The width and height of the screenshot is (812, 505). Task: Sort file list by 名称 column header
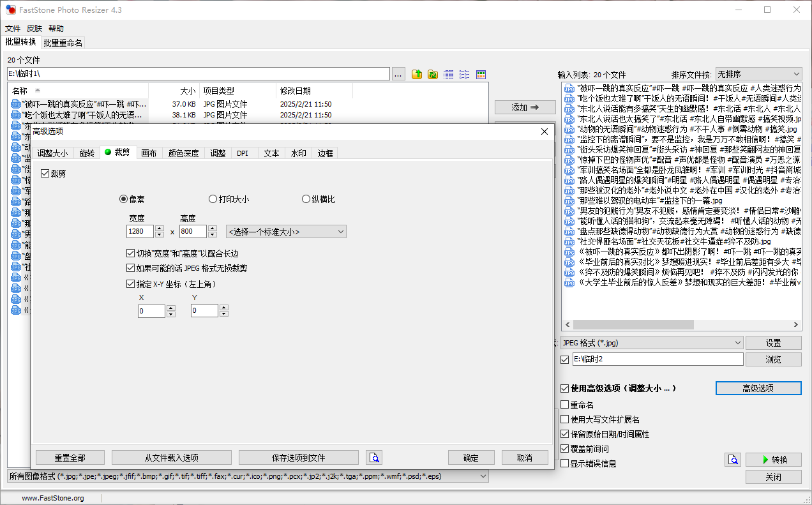(78, 91)
